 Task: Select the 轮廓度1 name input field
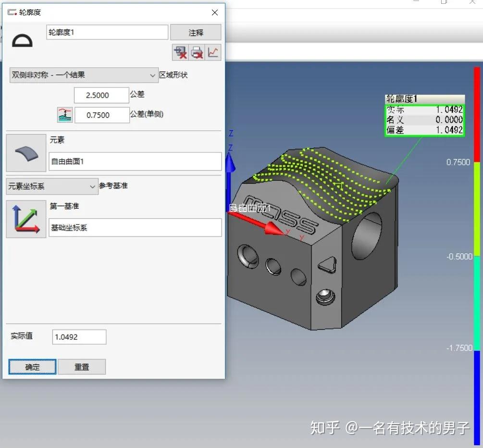tap(107, 32)
